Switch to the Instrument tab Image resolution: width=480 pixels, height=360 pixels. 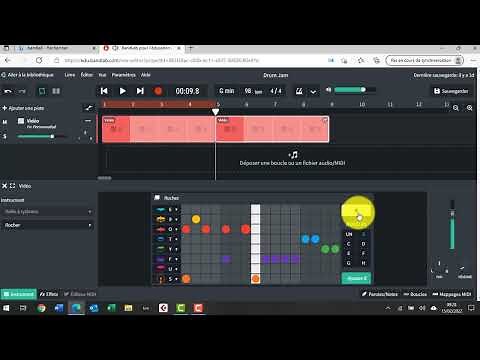point(19,294)
